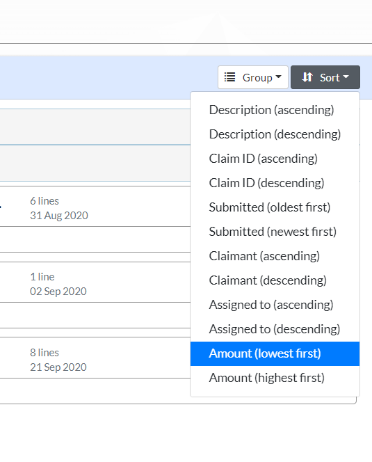372x462 pixels.
Task: Select Amount (highest first) option
Action: coord(275,378)
